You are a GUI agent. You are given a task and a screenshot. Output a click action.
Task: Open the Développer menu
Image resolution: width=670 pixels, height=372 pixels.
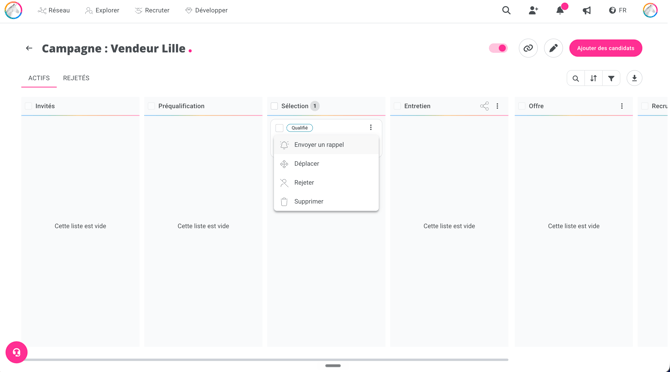tap(206, 10)
